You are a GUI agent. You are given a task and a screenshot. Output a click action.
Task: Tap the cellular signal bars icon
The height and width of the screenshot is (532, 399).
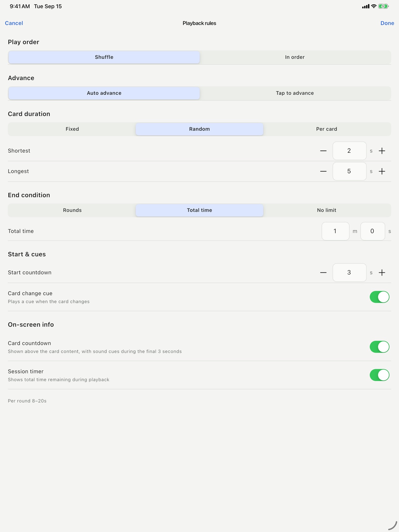[x=366, y=6]
